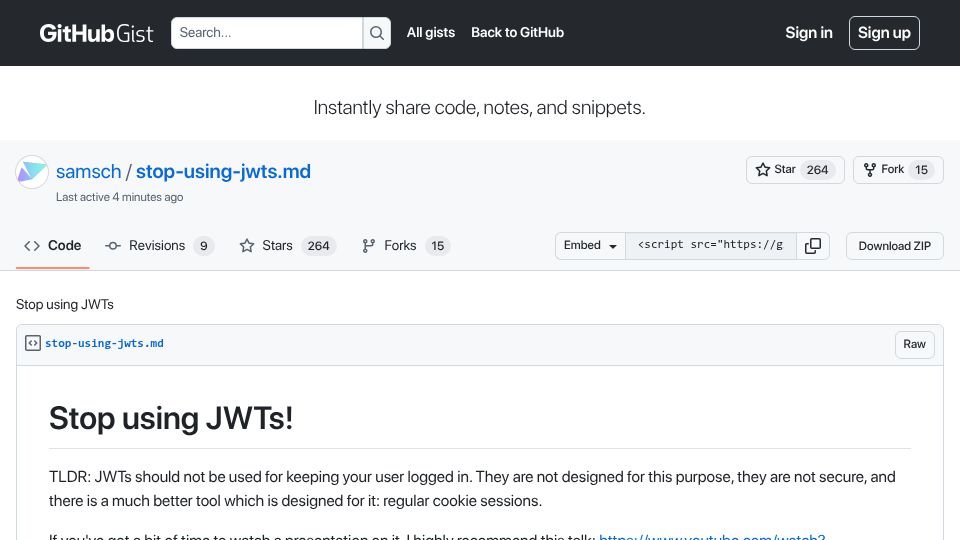This screenshot has width=960, height=540.
Task: Open the stop-using-jwts.md gist title link
Action: coord(223,171)
